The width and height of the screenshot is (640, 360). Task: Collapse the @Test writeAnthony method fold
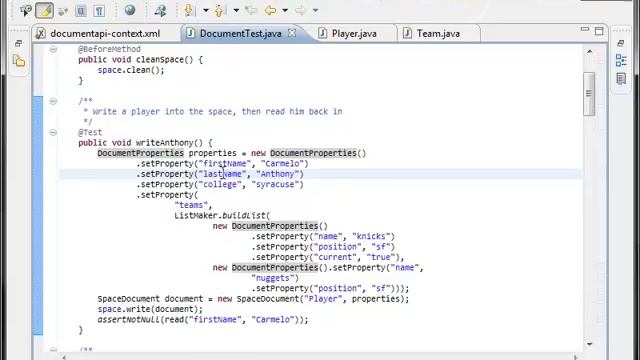click(x=53, y=132)
